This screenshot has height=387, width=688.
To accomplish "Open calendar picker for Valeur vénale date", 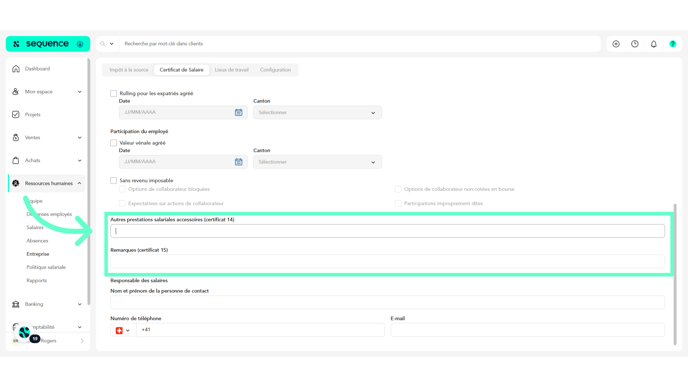I will coord(239,161).
